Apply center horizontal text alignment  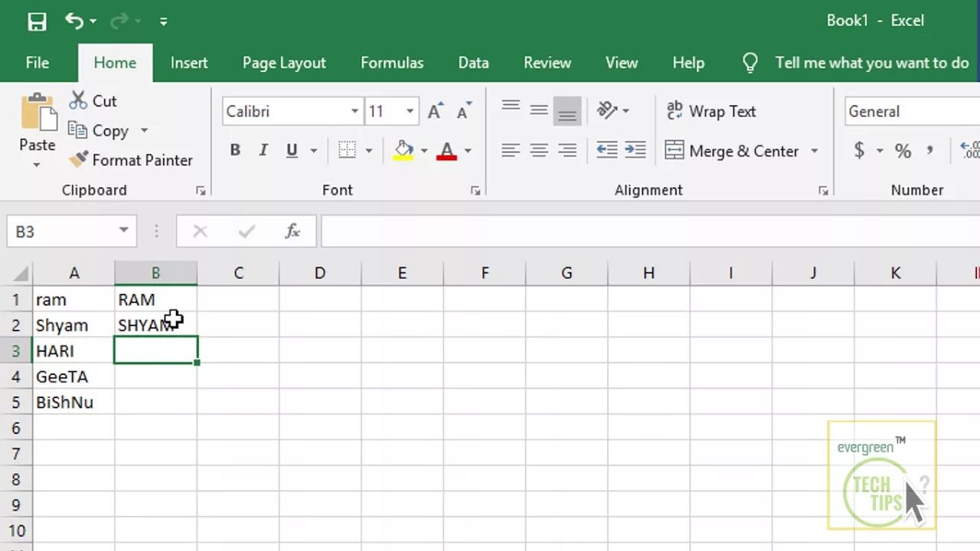[x=539, y=151]
